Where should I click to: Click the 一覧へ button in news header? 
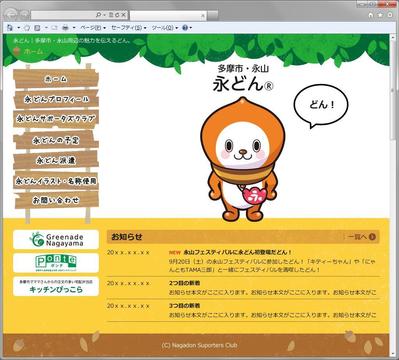(x=361, y=237)
